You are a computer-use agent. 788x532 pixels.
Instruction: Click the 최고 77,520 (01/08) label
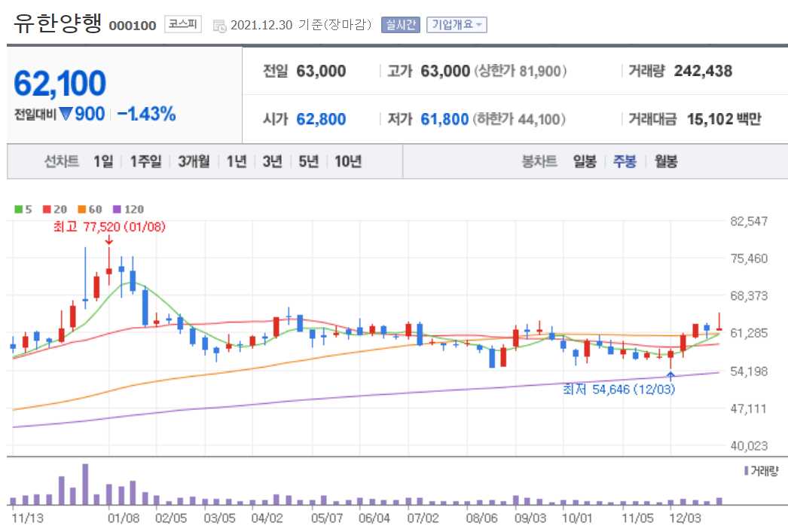click(x=109, y=227)
